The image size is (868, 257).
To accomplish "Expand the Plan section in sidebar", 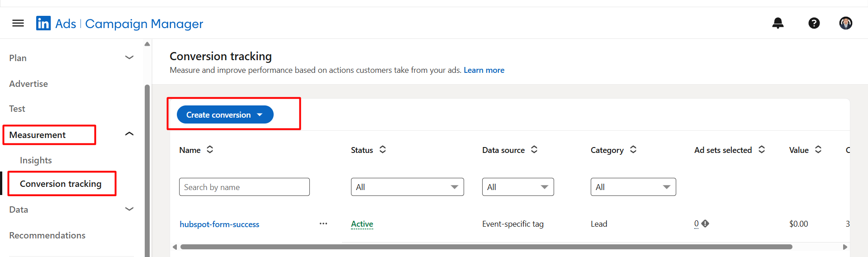I will pos(129,57).
